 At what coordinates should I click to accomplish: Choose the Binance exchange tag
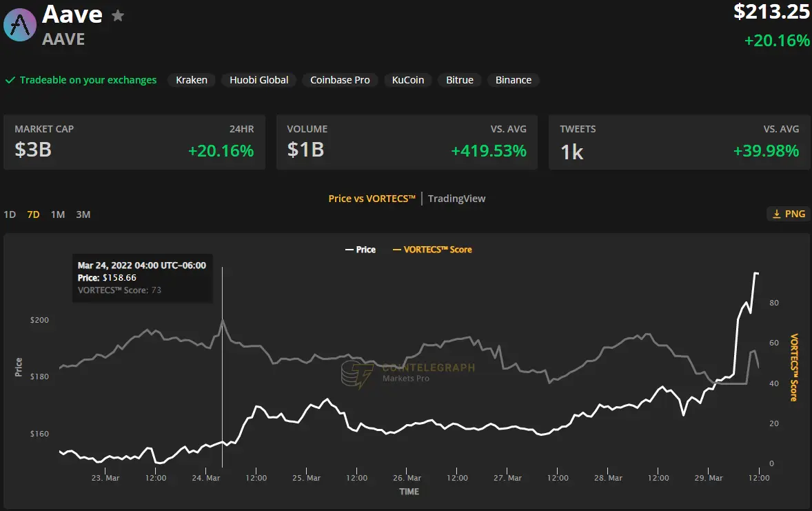pyautogui.click(x=514, y=80)
